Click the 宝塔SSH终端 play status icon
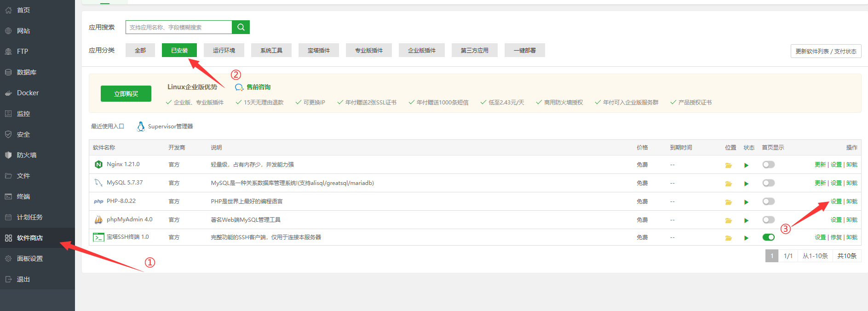The width and height of the screenshot is (868, 311). 746,238
